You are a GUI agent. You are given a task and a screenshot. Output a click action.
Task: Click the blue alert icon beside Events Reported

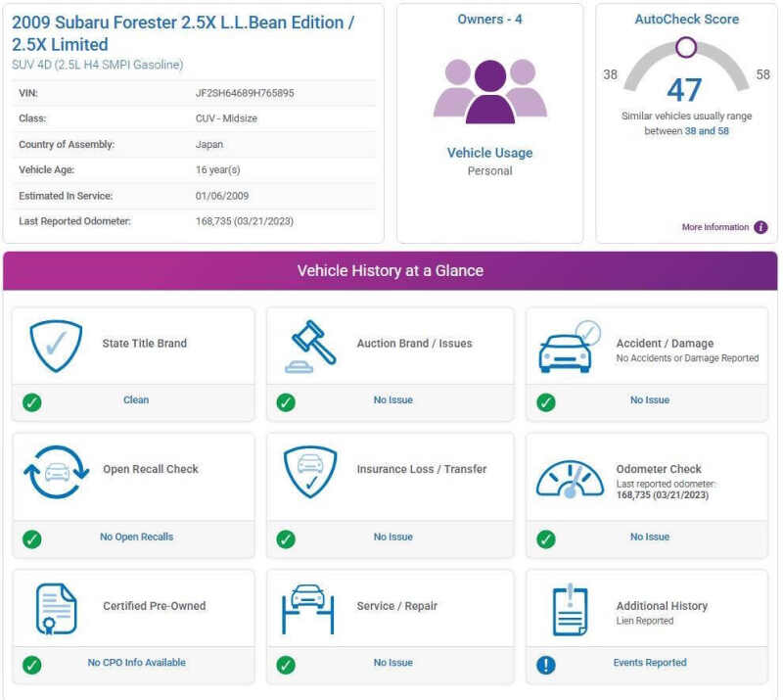[x=546, y=665]
